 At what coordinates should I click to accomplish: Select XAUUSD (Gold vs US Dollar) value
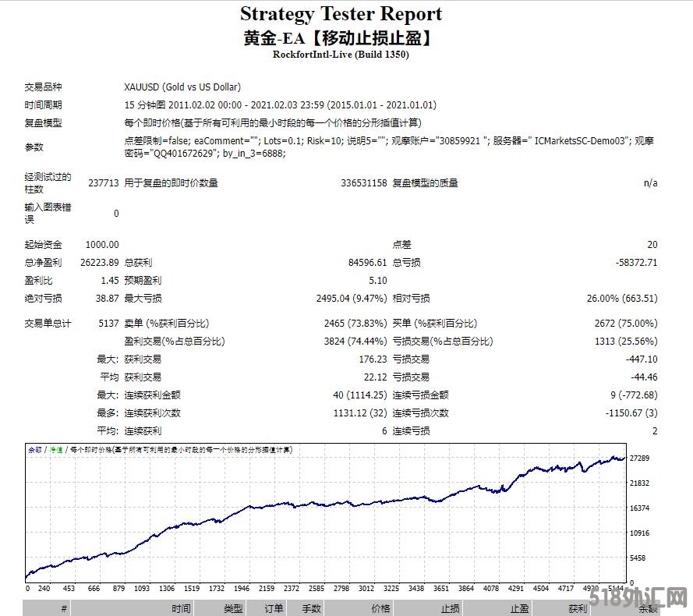point(182,87)
